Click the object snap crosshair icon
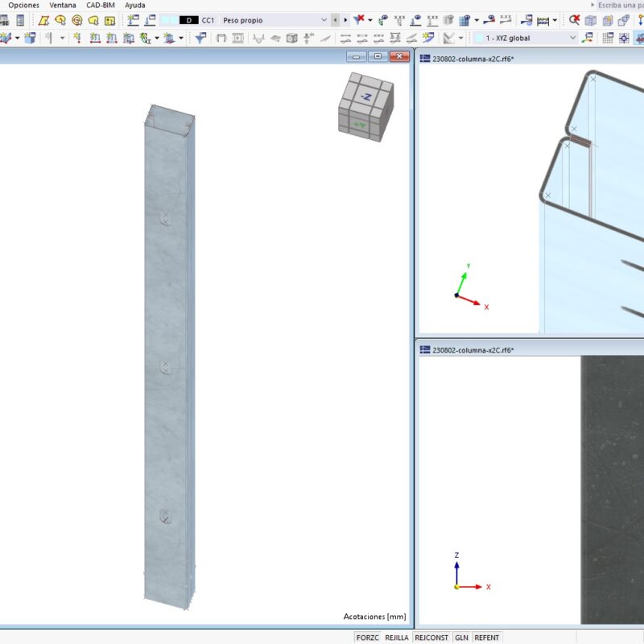The width and height of the screenshot is (644, 644). point(625,38)
